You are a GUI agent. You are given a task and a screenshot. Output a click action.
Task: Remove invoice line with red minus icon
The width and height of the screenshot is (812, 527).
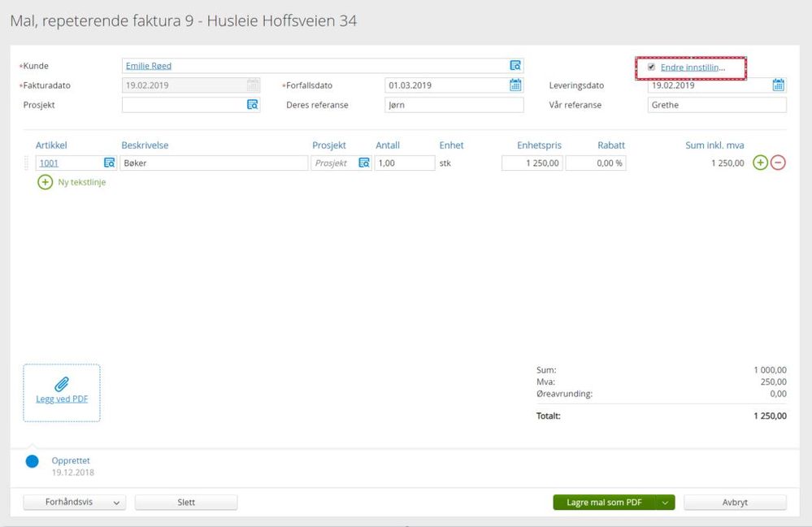click(778, 163)
